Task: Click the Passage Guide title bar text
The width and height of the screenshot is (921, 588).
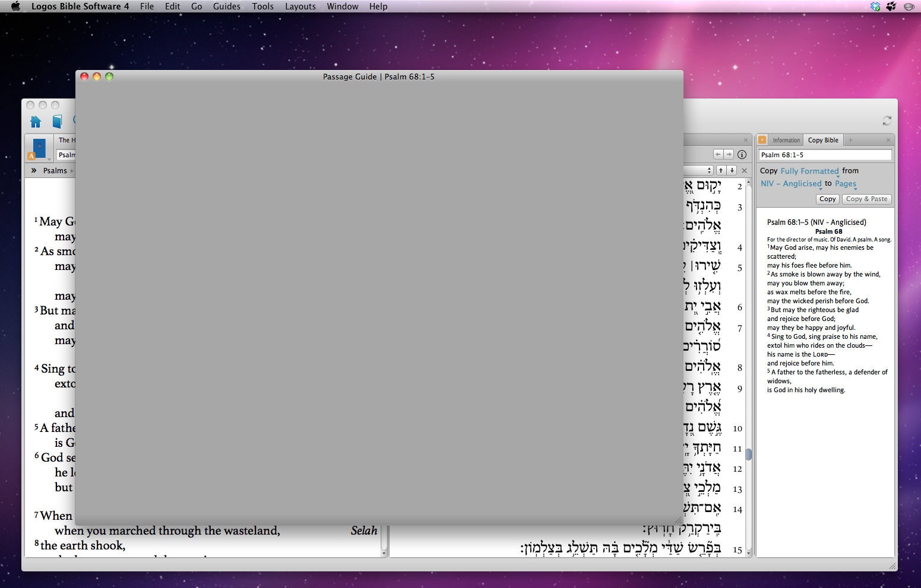Action: 379,77
